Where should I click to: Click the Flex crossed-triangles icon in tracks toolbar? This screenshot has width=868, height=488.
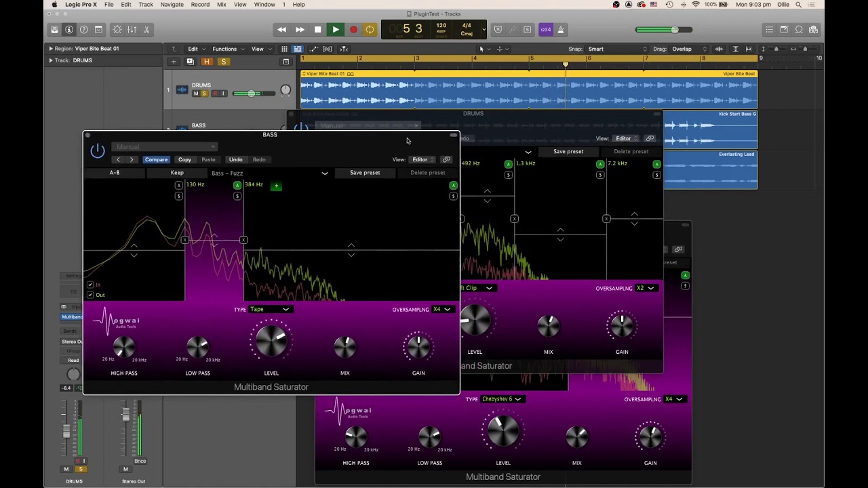pos(328,49)
